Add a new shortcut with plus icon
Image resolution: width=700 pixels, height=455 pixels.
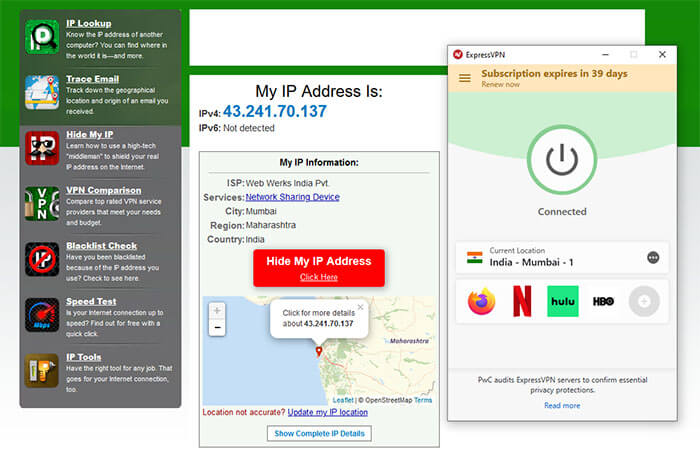(644, 302)
